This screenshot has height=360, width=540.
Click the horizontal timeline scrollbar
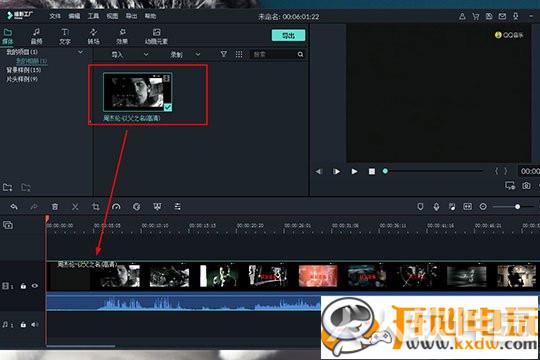(81, 346)
